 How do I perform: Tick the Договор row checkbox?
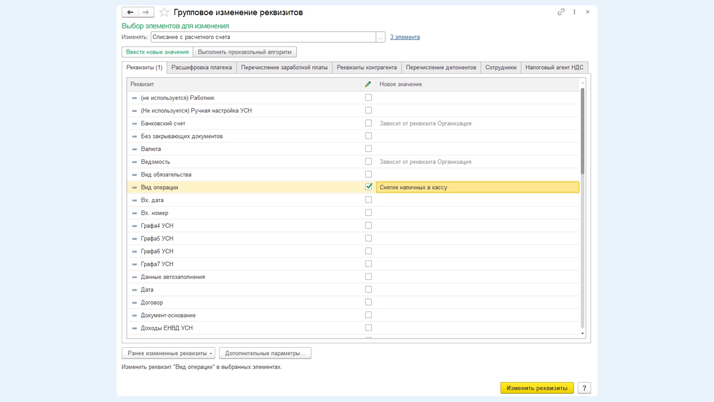[368, 302]
